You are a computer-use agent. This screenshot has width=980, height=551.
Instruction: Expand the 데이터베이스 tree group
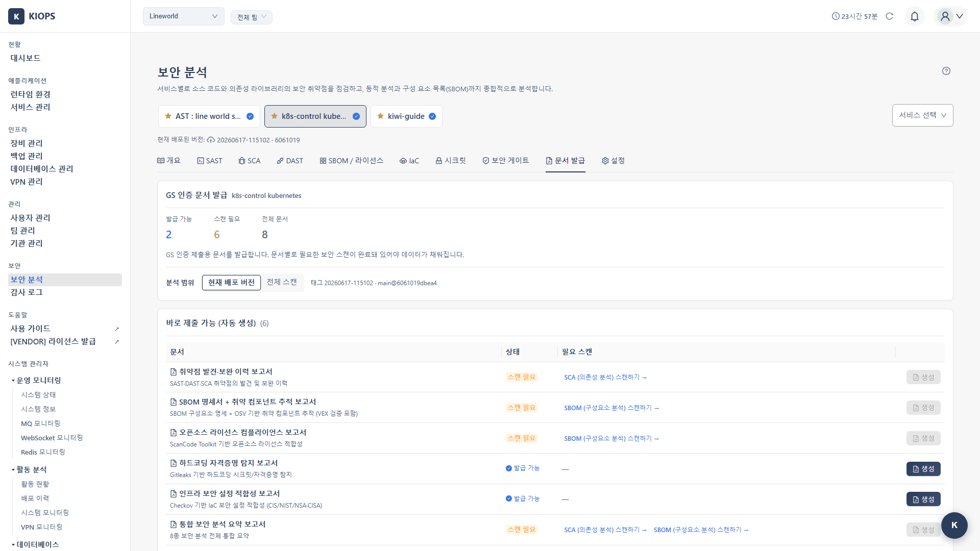[x=35, y=545]
